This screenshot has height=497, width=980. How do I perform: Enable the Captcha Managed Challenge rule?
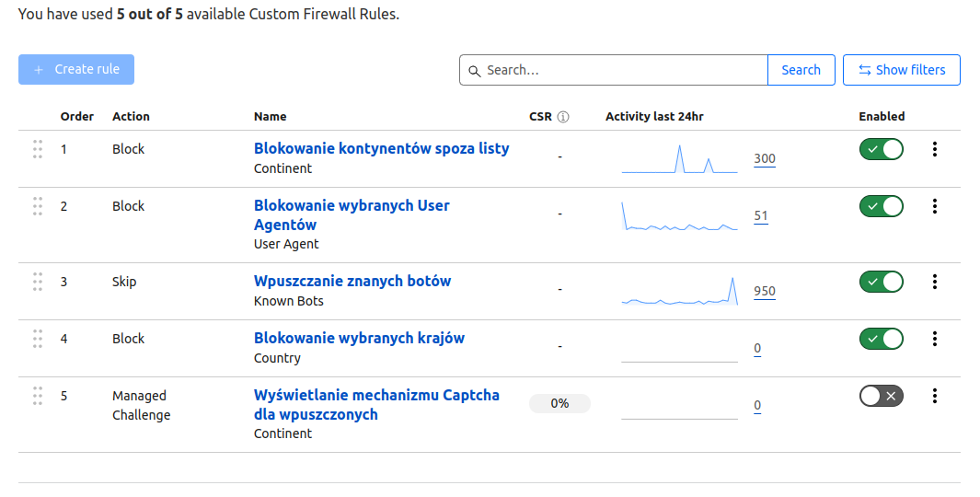(881, 396)
